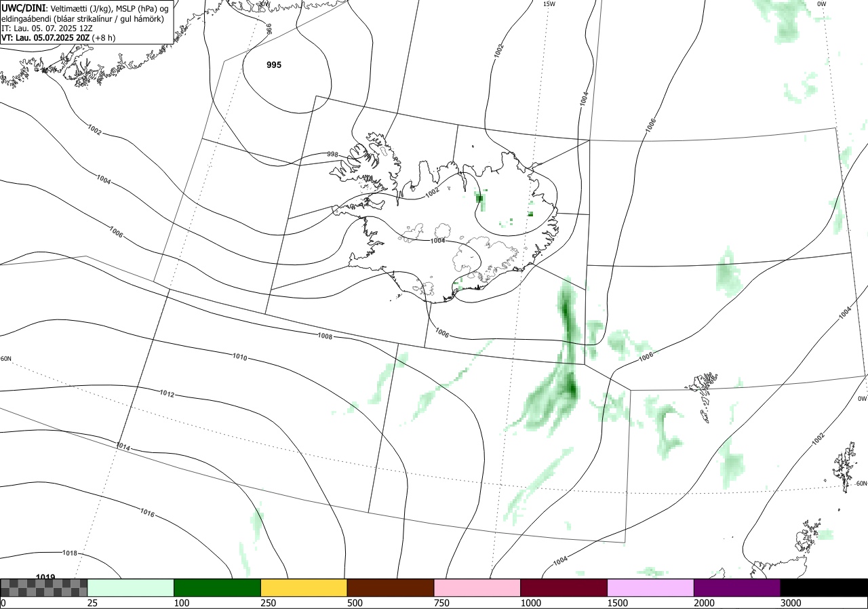868x609 pixels.
Task: Select the 1016 isobar label
Action: click(147, 513)
